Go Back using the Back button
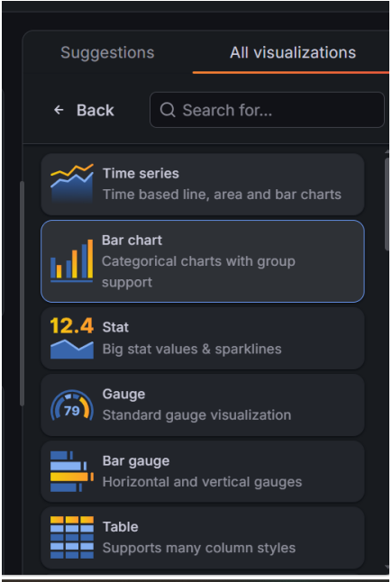Viewport: 392px width, 582px height. coord(84,110)
